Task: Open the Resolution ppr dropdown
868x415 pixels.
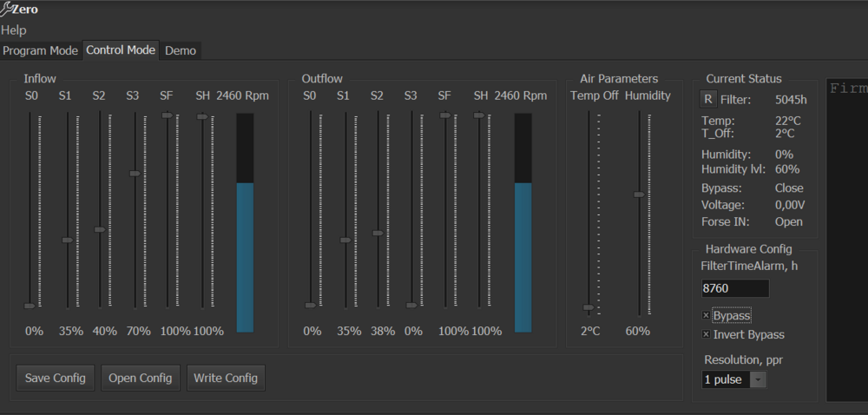Action: (x=758, y=379)
